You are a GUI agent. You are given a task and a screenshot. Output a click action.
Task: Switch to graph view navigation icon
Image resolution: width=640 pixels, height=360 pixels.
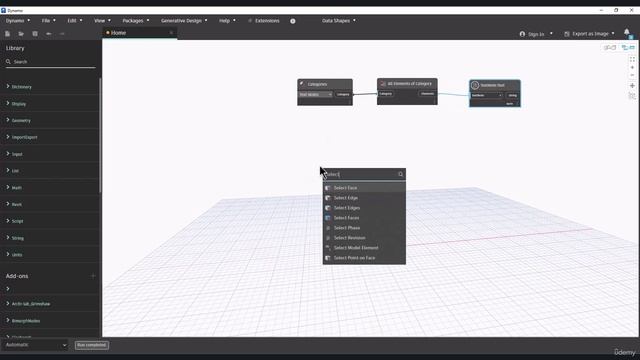(628, 48)
